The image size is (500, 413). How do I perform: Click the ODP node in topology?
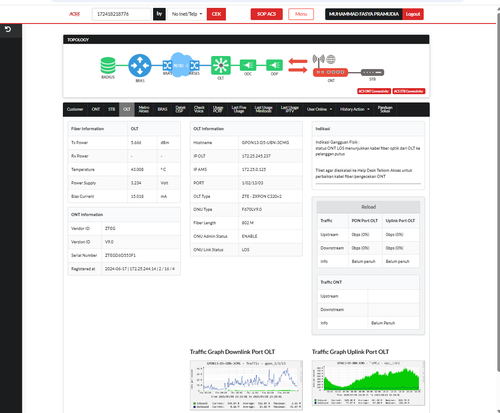274,65
